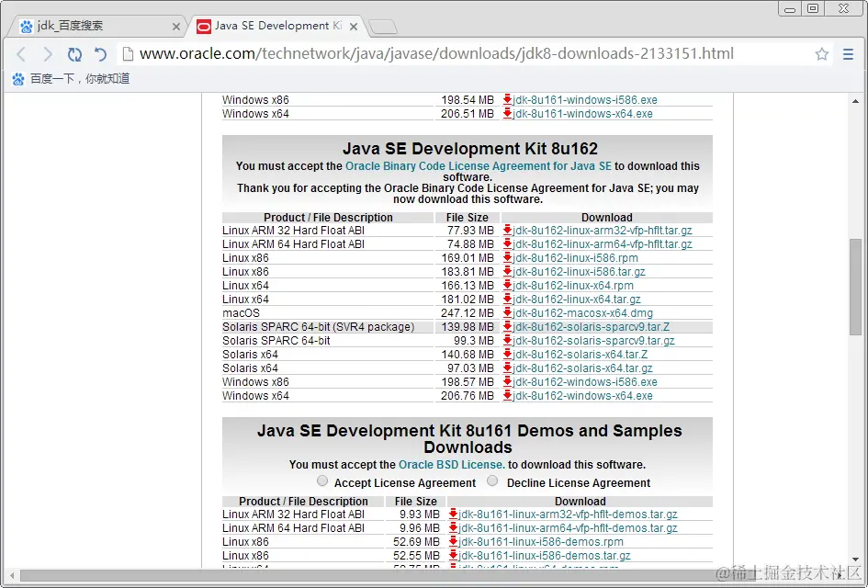This screenshot has width=868, height=588.
Task: Click the scroll down arrow of the page
Action: coord(855,560)
